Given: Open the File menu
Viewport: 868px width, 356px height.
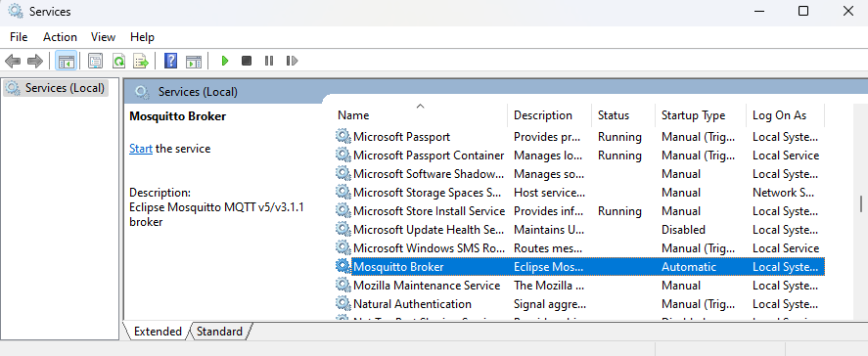Looking at the screenshot, I should point(19,37).
